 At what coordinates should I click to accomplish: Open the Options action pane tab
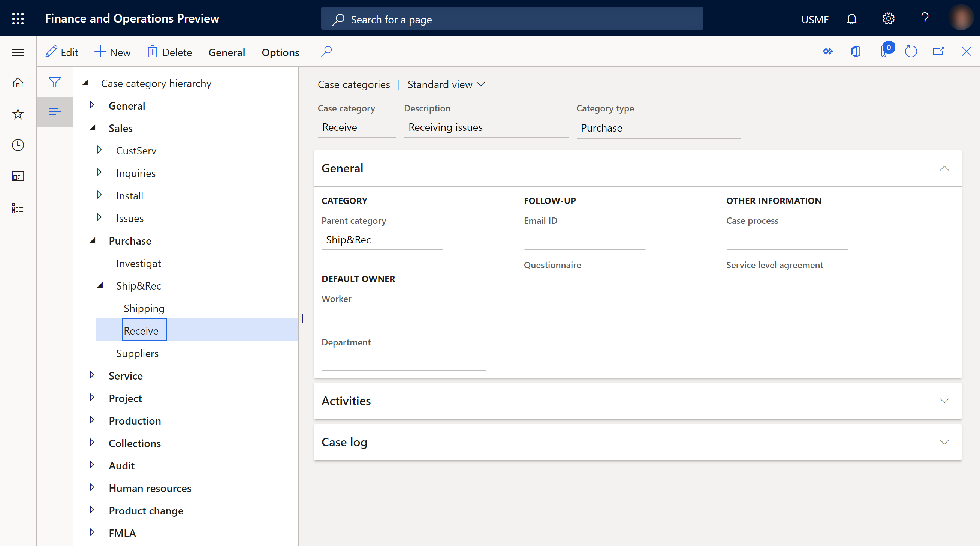[280, 52]
